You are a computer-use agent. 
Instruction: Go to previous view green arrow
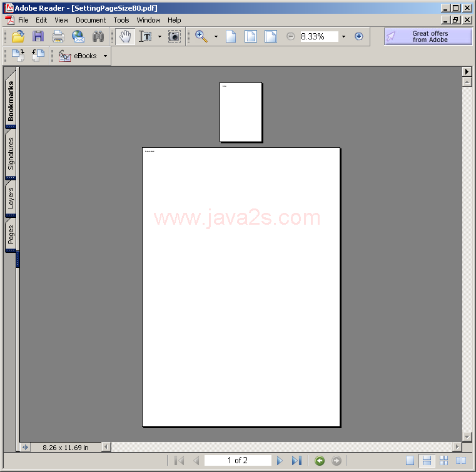tap(320, 461)
